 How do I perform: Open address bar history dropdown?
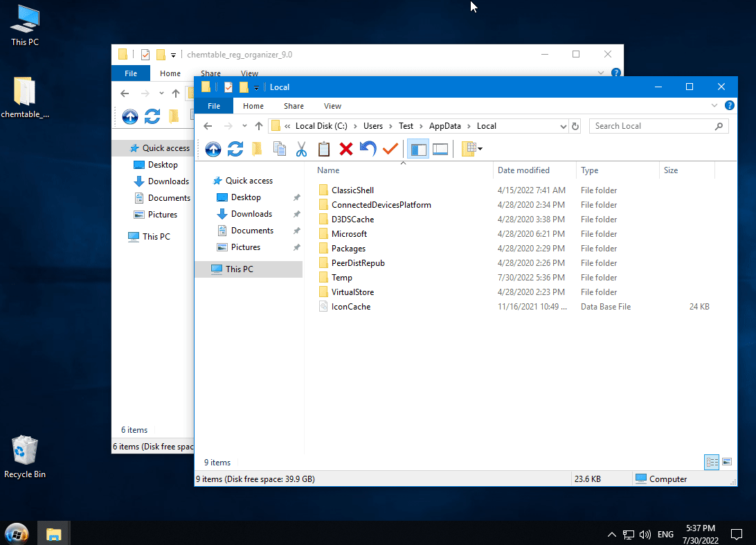(563, 126)
